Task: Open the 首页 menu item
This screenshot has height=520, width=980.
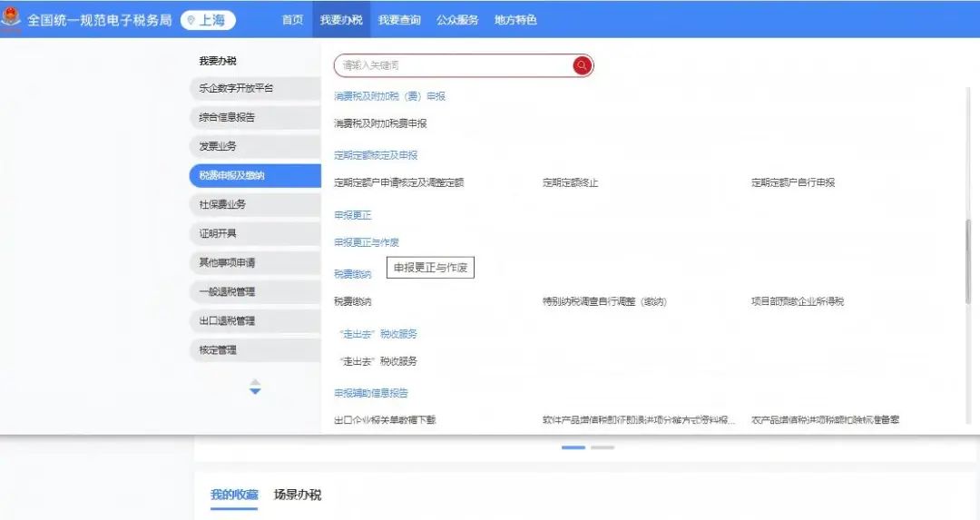Action: tap(292, 20)
